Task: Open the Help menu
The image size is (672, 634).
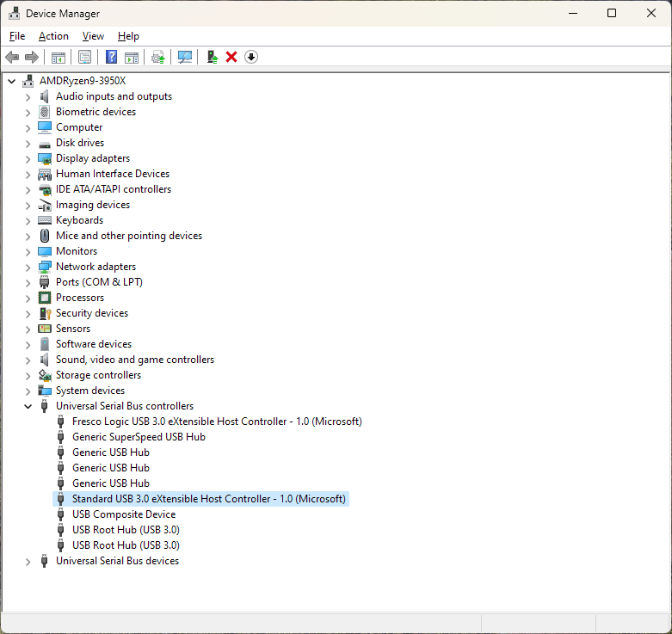Action: [128, 36]
